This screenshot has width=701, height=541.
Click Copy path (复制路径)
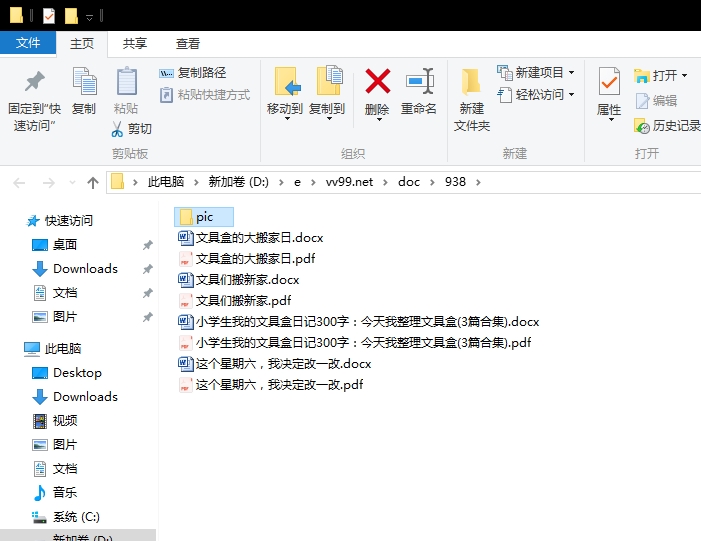click(x=193, y=72)
